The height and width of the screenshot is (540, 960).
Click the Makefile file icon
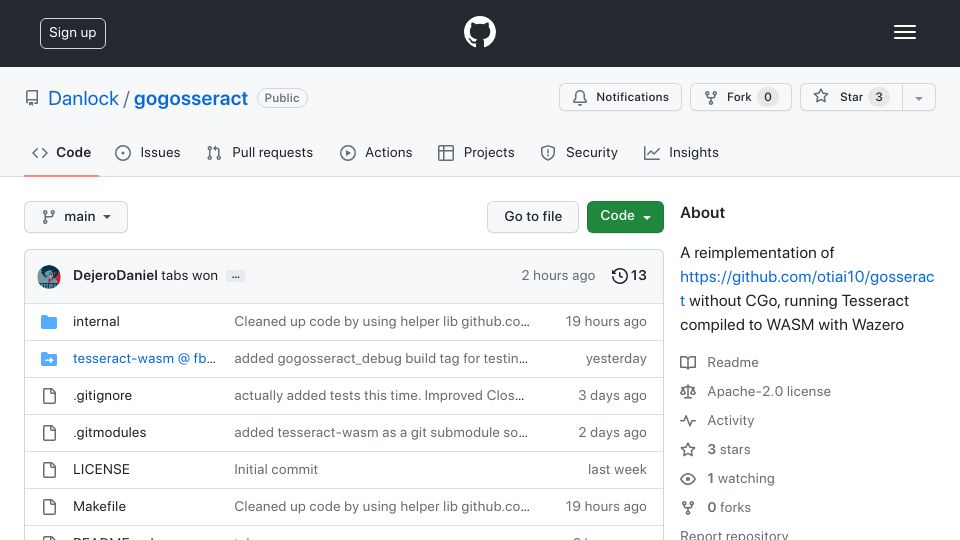(50, 507)
